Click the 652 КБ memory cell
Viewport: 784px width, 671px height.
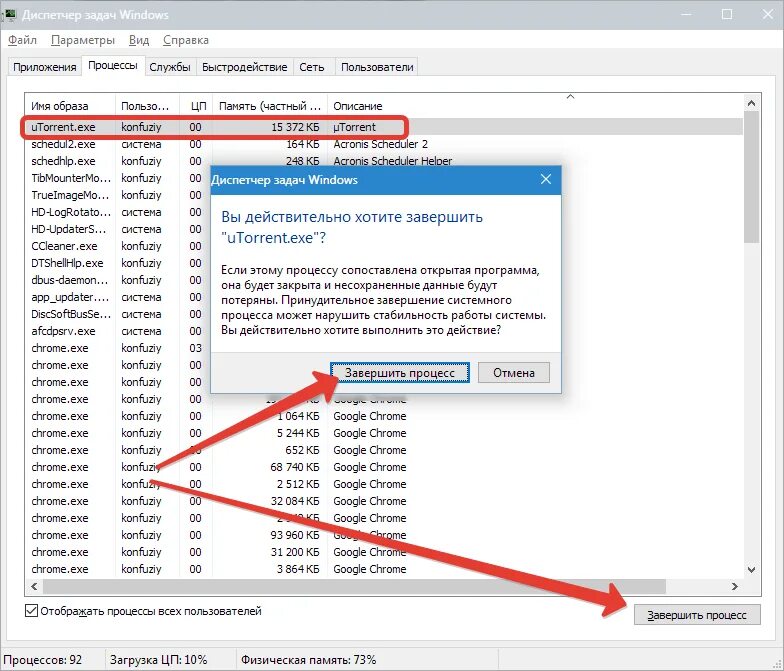pyautogui.click(x=302, y=450)
